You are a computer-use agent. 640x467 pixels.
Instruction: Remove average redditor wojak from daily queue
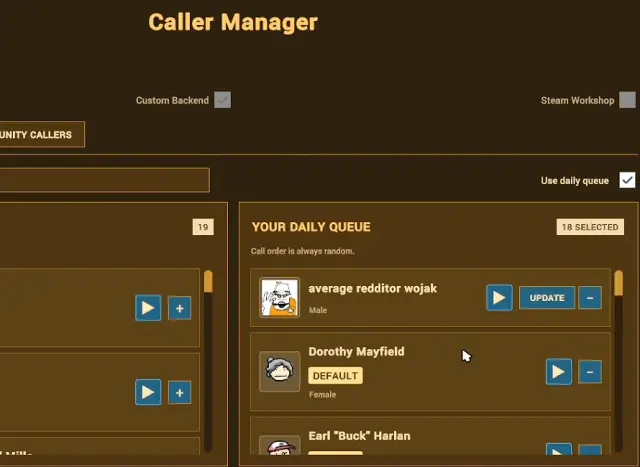590,298
